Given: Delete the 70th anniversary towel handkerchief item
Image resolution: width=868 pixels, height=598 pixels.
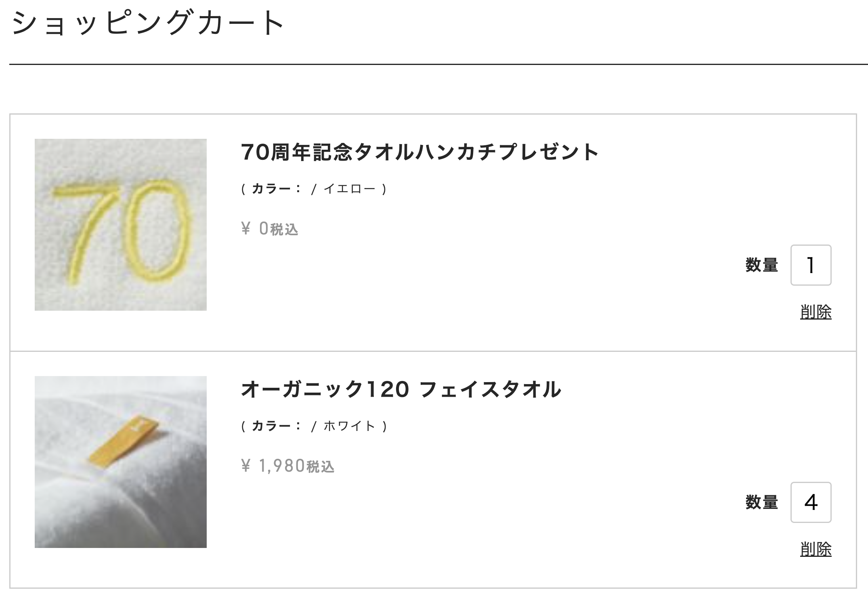Looking at the screenshot, I should [816, 312].
